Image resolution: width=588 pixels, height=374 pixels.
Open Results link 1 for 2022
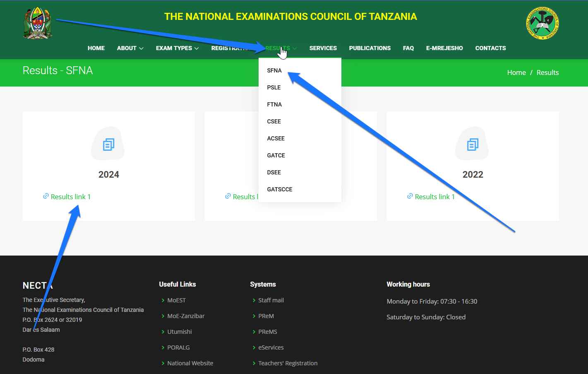434,197
